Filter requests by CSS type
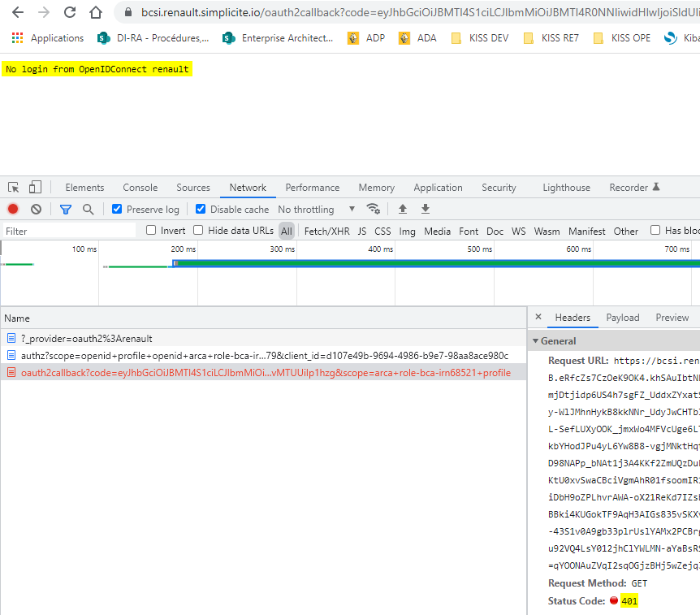Image resolution: width=700 pixels, height=615 pixels. point(382,231)
